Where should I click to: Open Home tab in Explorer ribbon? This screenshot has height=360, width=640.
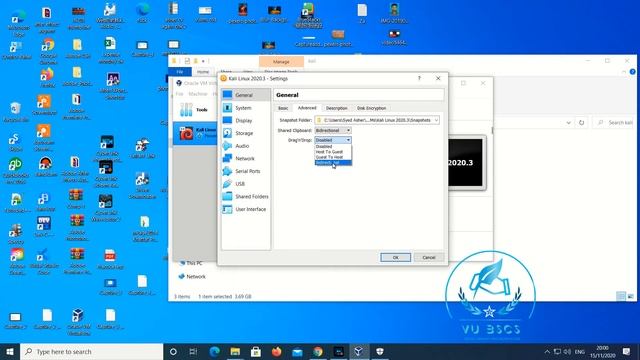pyautogui.click(x=203, y=72)
